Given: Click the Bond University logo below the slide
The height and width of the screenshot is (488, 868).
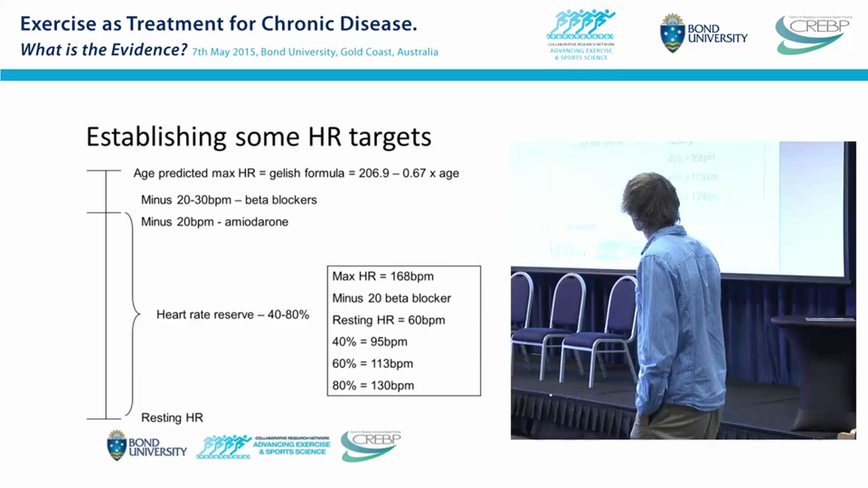Looking at the screenshot, I should click(x=146, y=445).
